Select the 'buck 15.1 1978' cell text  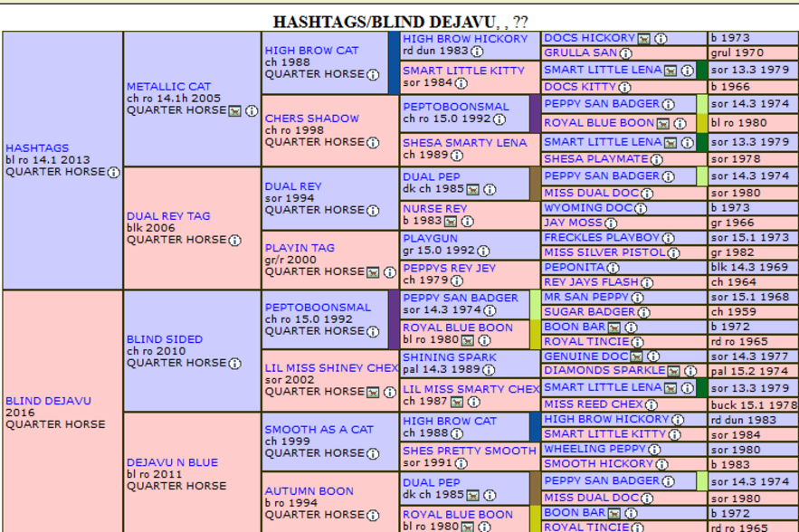[754, 405]
